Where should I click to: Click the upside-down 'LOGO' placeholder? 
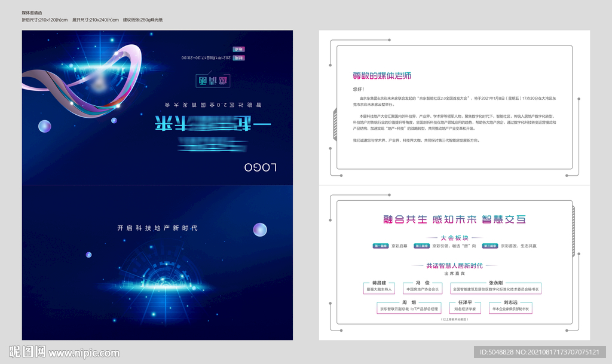point(261,167)
